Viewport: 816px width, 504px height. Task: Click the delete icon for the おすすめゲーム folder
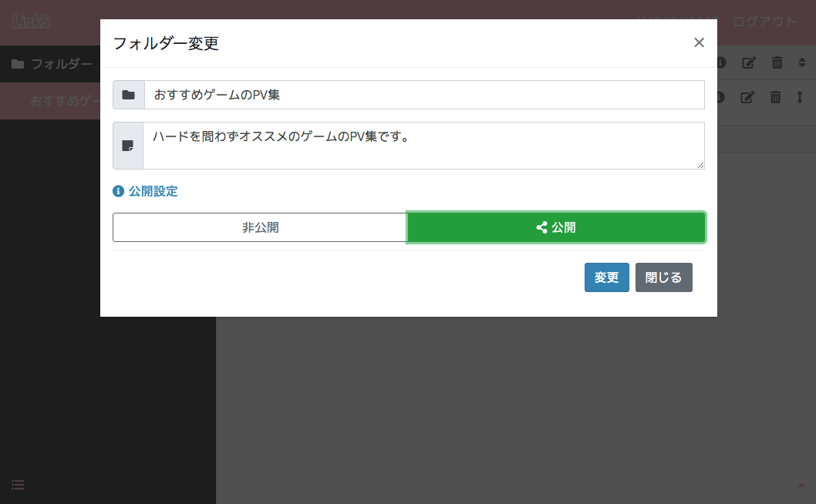[775, 97]
